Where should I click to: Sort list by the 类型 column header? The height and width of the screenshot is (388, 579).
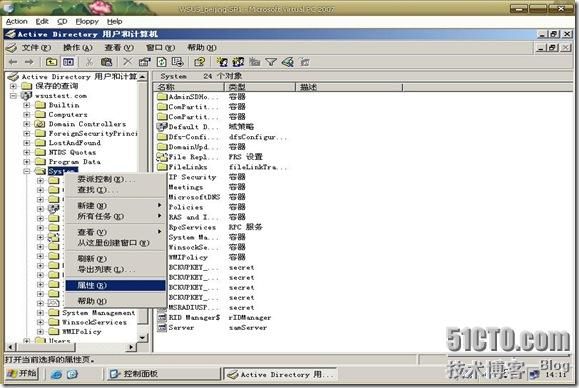tap(260, 87)
